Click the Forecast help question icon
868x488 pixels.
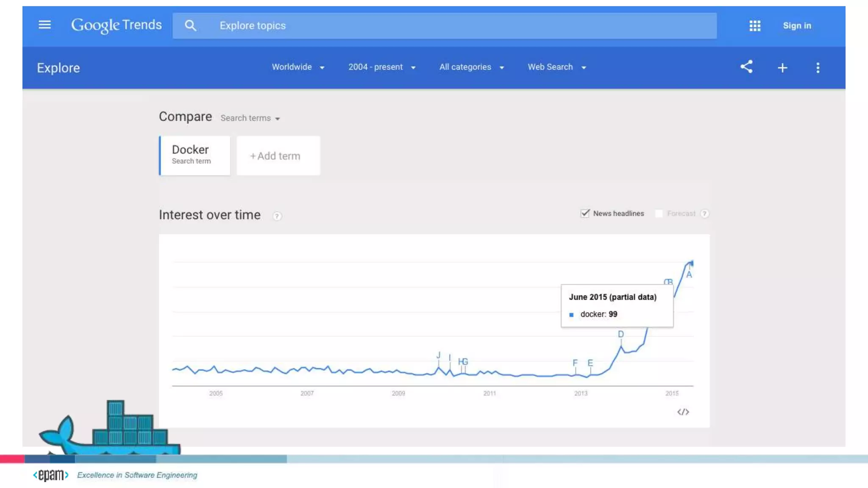coord(704,213)
